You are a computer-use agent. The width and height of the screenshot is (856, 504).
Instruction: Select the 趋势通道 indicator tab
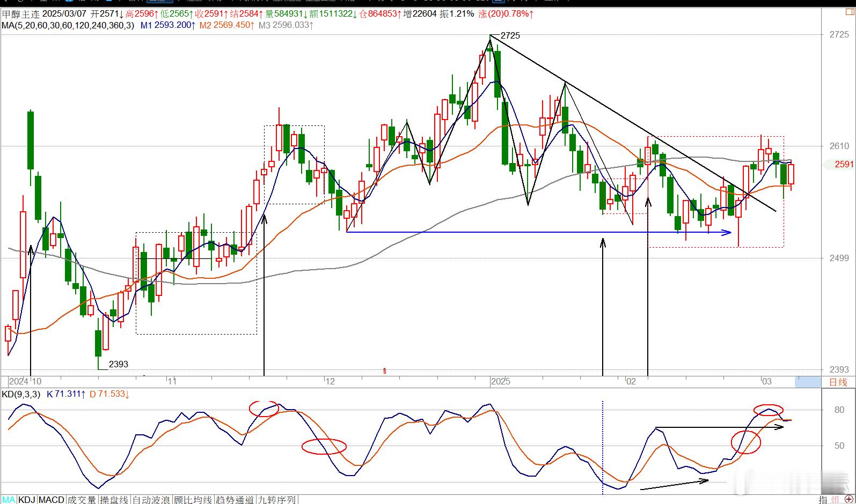pos(235,500)
